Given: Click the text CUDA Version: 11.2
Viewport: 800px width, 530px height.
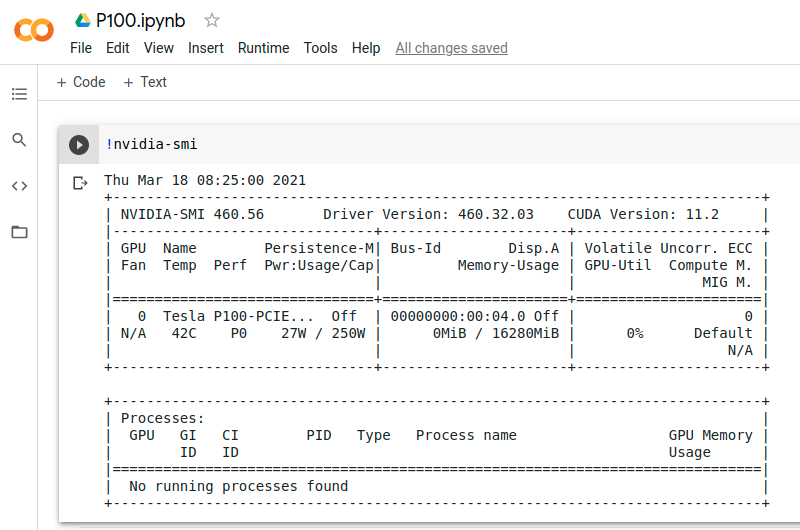Looking at the screenshot, I should click(643, 214).
